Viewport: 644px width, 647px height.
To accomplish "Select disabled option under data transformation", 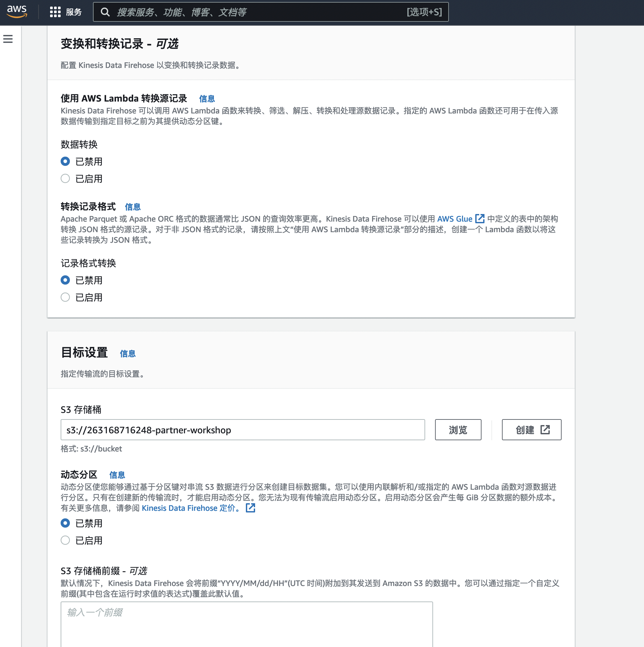I will tap(65, 161).
